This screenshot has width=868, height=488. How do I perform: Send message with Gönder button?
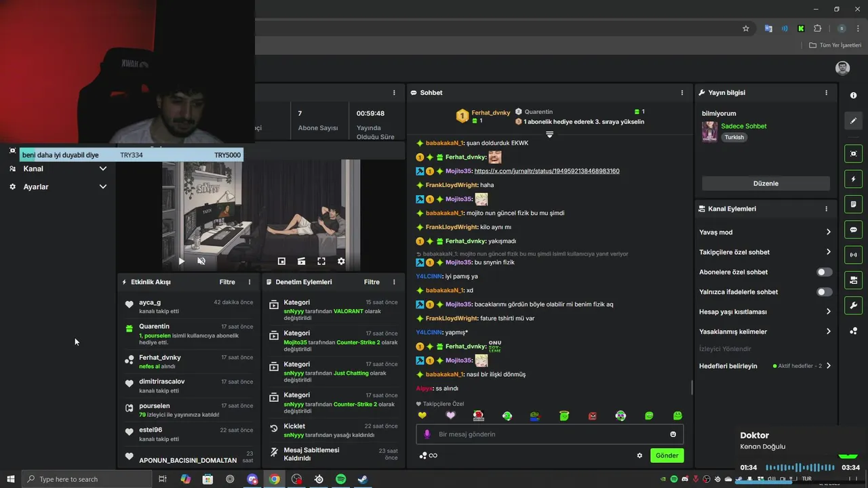[667, 455]
